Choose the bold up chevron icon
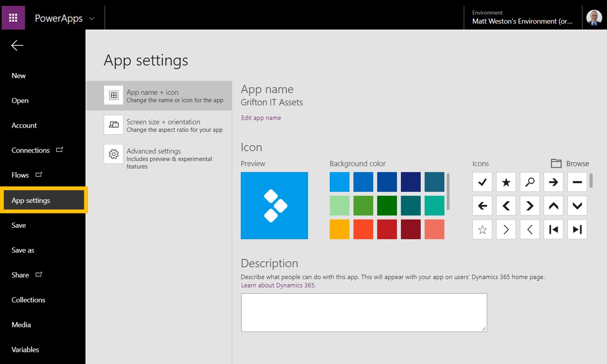607x364 pixels. pyautogui.click(x=554, y=206)
